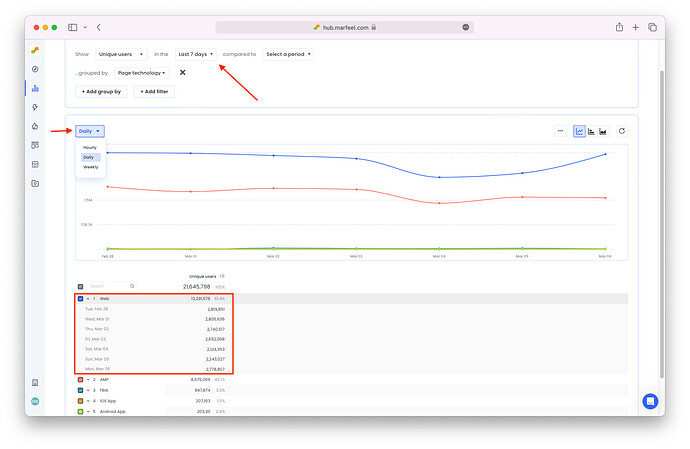
Task: Click the hub.marfeel.com address bar
Action: click(345, 27)
